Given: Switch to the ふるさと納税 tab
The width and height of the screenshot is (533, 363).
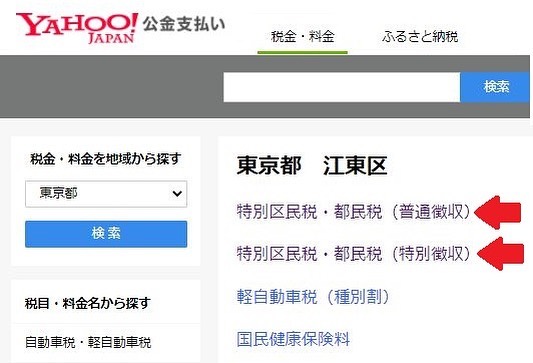Looking at the screenshot, I should (x=420, y=37).
